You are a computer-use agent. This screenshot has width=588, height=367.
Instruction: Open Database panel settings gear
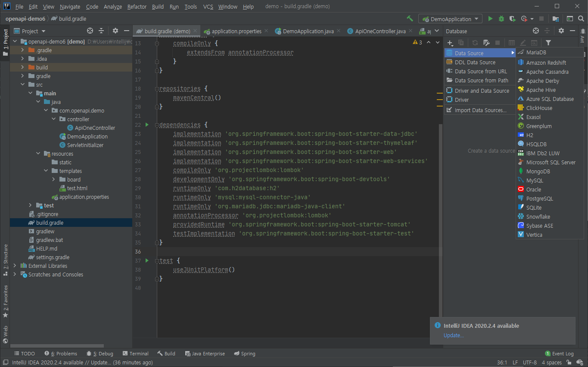561,31
